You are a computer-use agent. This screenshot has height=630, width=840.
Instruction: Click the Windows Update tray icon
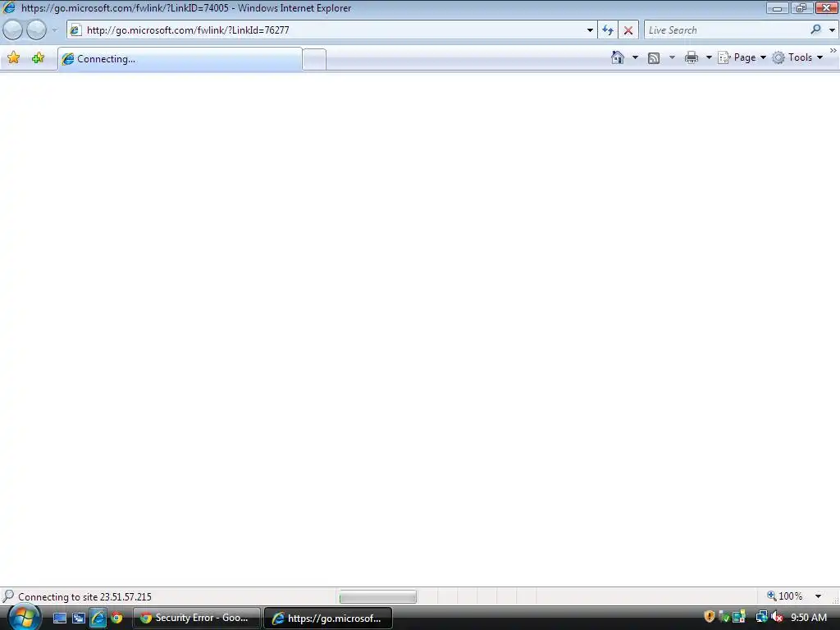click(x=739, y=617)
